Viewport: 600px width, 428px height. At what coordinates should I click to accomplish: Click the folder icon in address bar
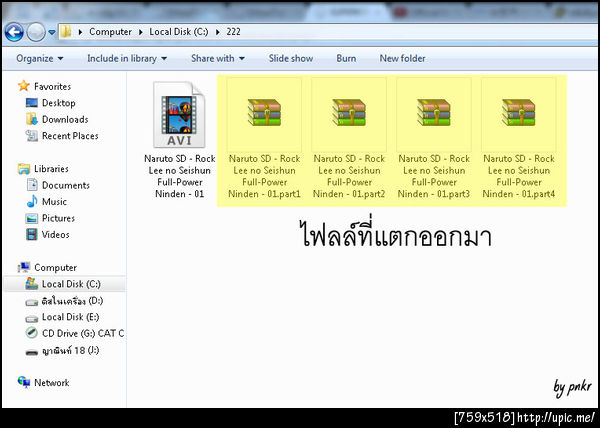click(x=66, y=31)
